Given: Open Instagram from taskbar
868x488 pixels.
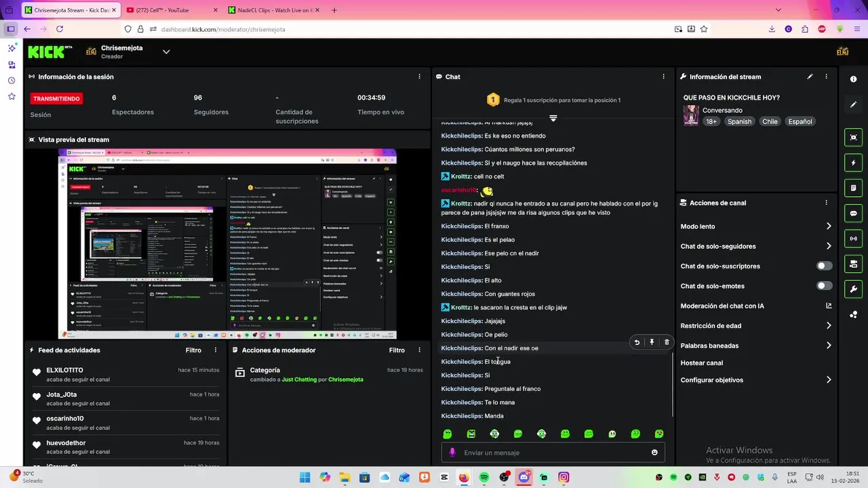Looking at the screenshot, I should [x=564, y=477].
